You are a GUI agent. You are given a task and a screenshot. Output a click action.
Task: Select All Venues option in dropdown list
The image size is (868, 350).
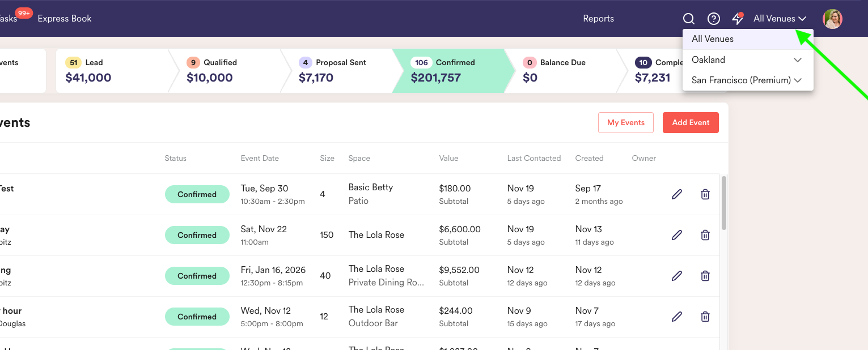tap(713, 39)
